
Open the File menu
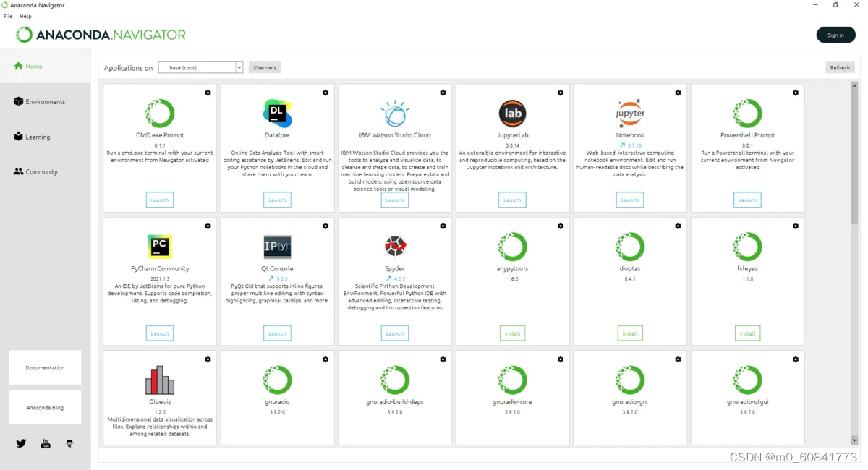[x=8, y=16]
